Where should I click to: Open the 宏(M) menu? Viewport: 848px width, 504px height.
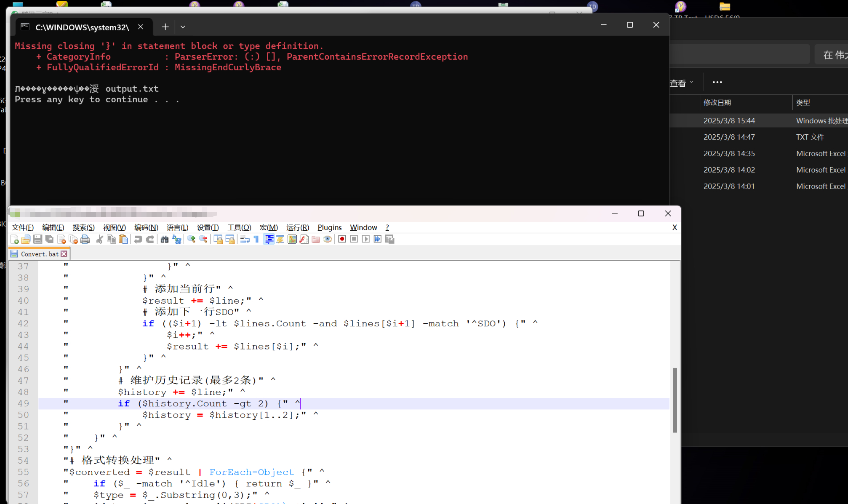click(x=269, y=227)
